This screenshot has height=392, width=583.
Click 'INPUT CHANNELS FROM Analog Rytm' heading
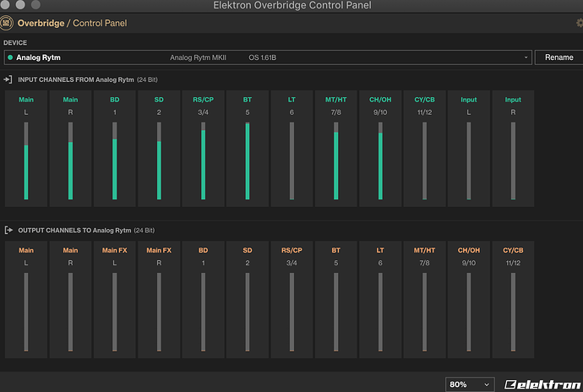coord(76,79)
